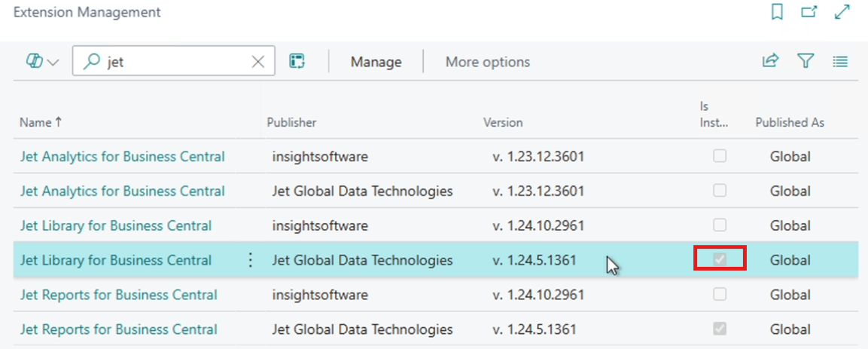Click the Publisher column header
The width and height of the screenshot is (868, 349).
click(x=291, y=122)
